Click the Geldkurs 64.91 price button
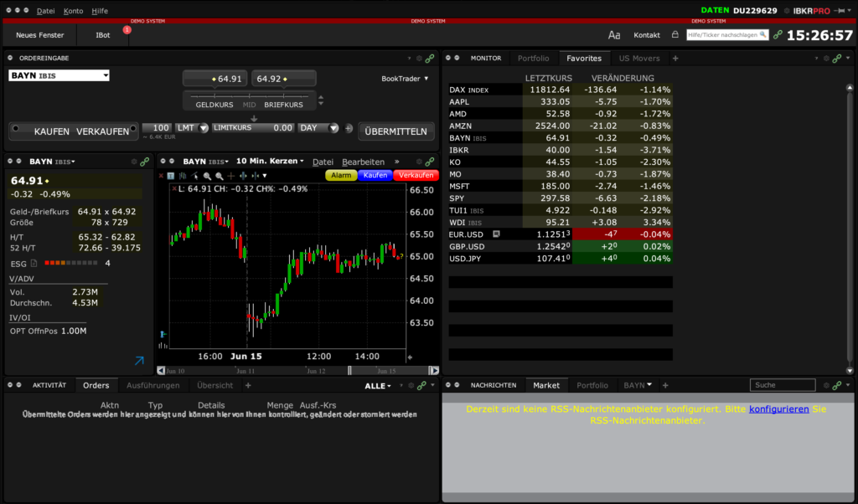The image size is (858, 504). [215, 79]
